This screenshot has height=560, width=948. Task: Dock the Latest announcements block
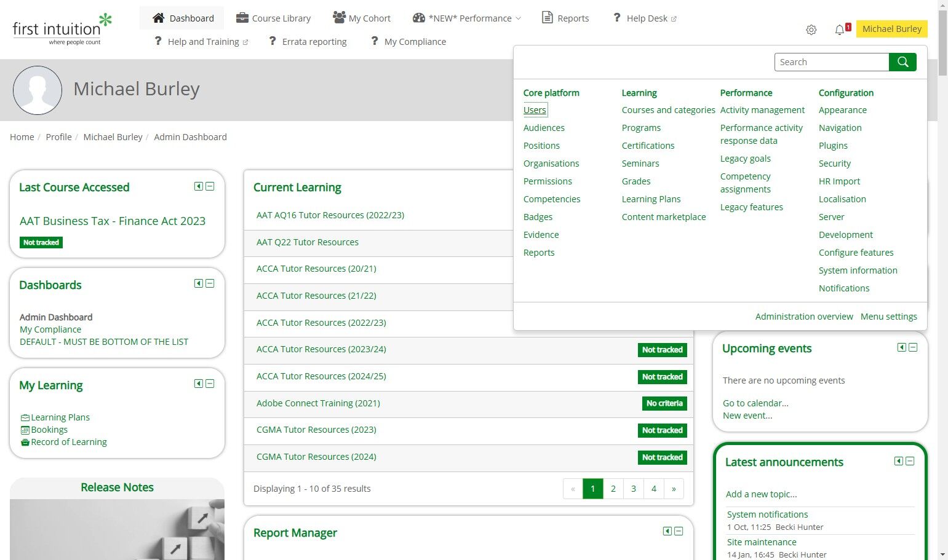pyautogui.click(x=899, y=461)
